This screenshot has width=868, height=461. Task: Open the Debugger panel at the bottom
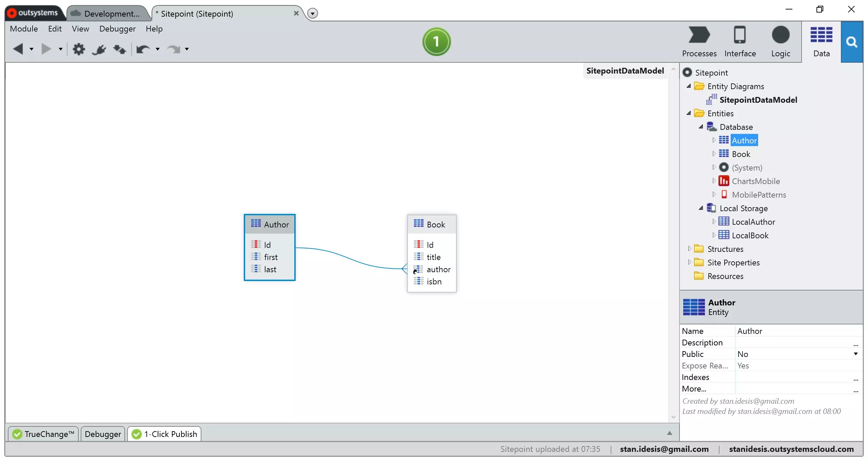pos(102,434)
